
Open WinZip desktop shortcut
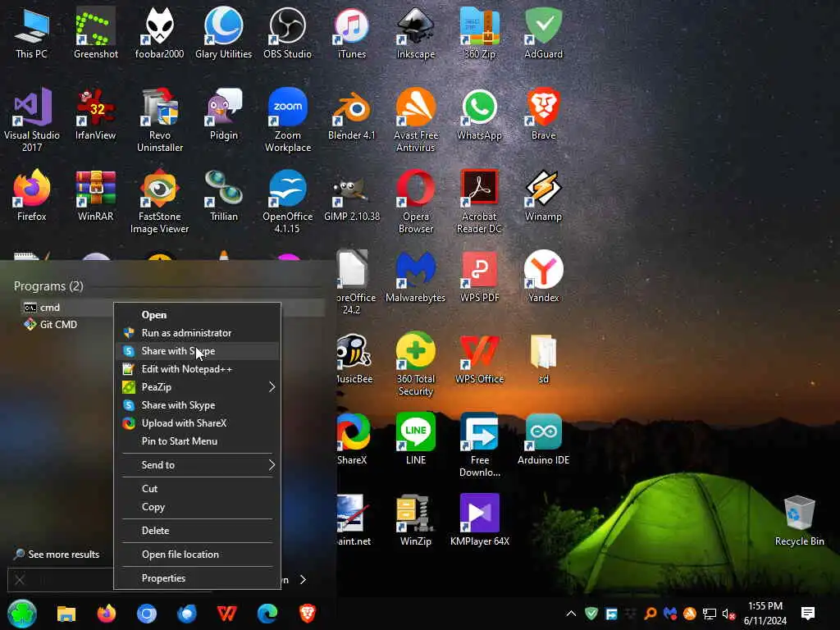[x=416, y=520]
